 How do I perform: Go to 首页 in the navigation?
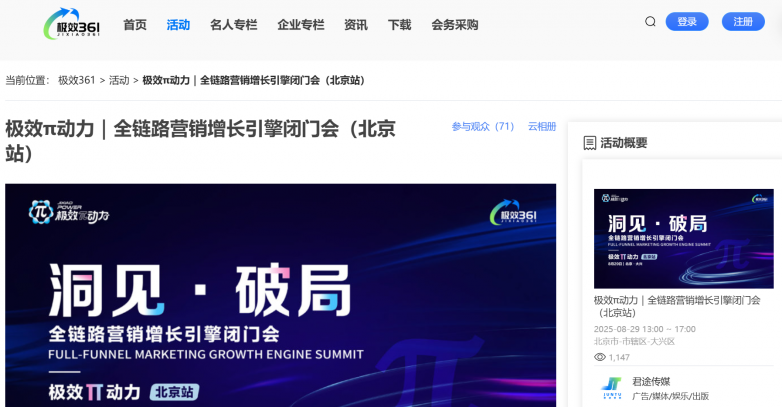(135, 24)
